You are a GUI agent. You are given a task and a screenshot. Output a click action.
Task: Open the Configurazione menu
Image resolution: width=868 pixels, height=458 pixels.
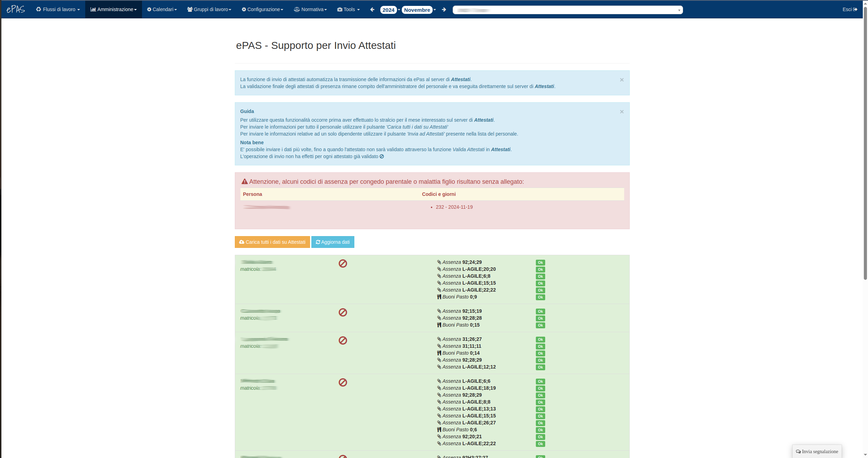coord(263,9)
